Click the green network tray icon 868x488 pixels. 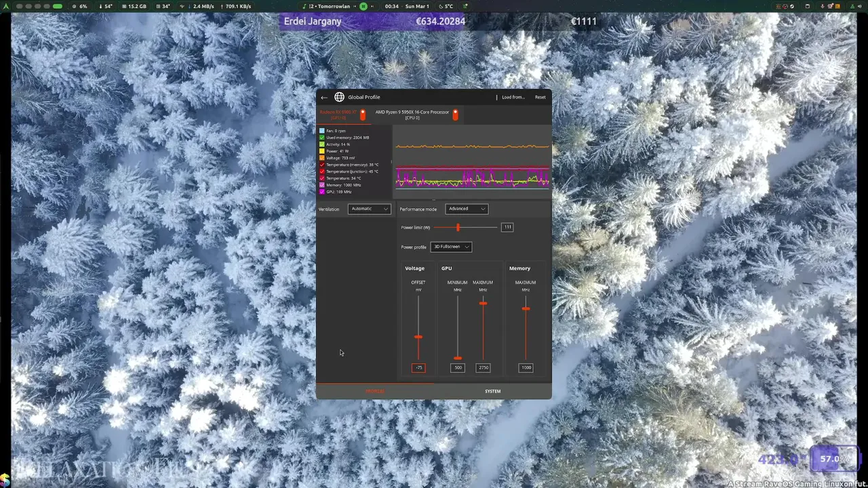click(852, 6)
